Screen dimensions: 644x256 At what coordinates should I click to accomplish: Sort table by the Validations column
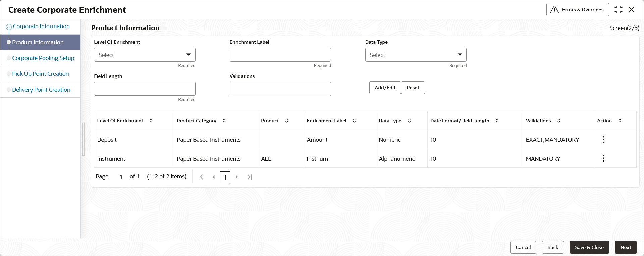(559, 121)
